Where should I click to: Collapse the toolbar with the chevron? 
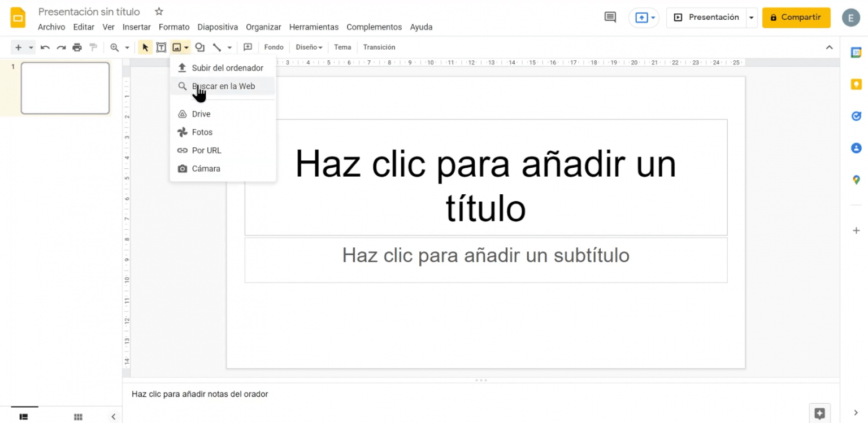pos(830,47)
